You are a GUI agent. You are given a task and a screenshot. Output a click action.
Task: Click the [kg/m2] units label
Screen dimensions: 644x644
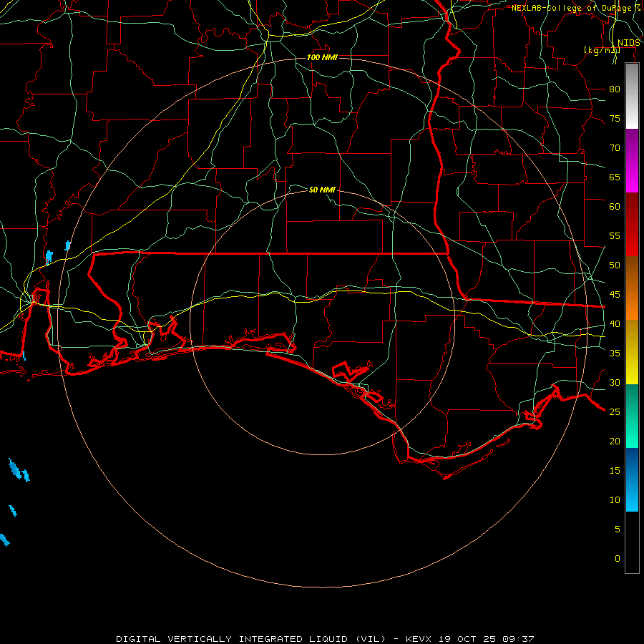[602, 50]
